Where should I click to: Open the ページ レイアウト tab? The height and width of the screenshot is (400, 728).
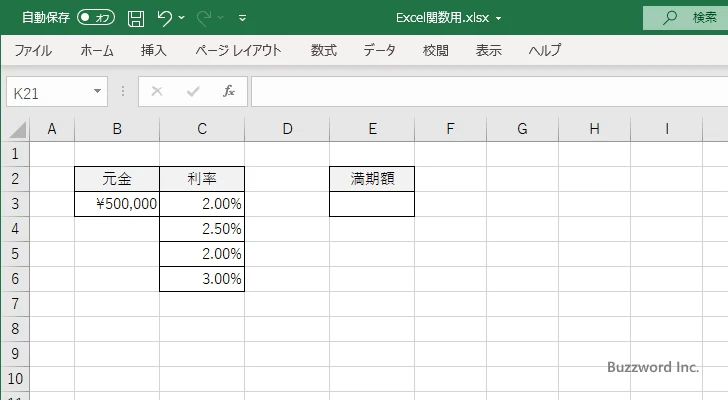238,50
